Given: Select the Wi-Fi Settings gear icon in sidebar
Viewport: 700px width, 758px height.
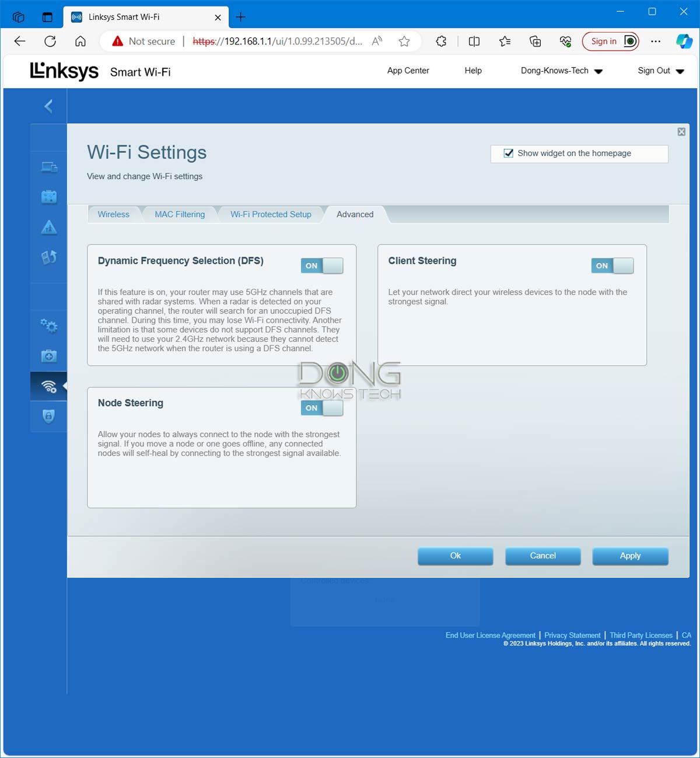Looking at the screenshot, I should coord(48,386).
